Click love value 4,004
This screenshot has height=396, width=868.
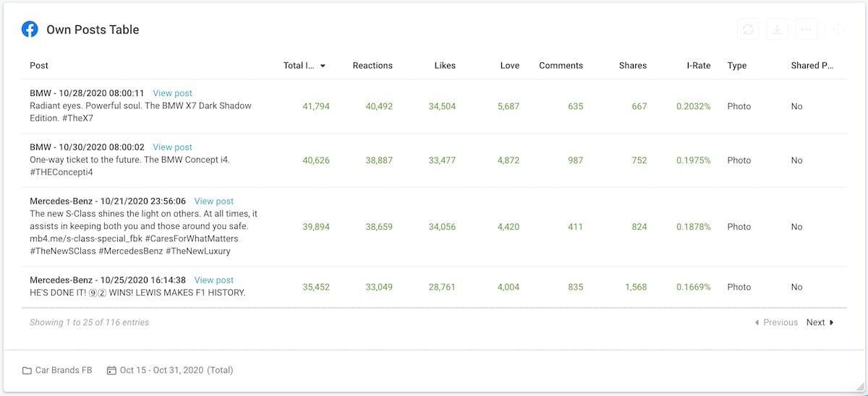[x=509, y=287]
